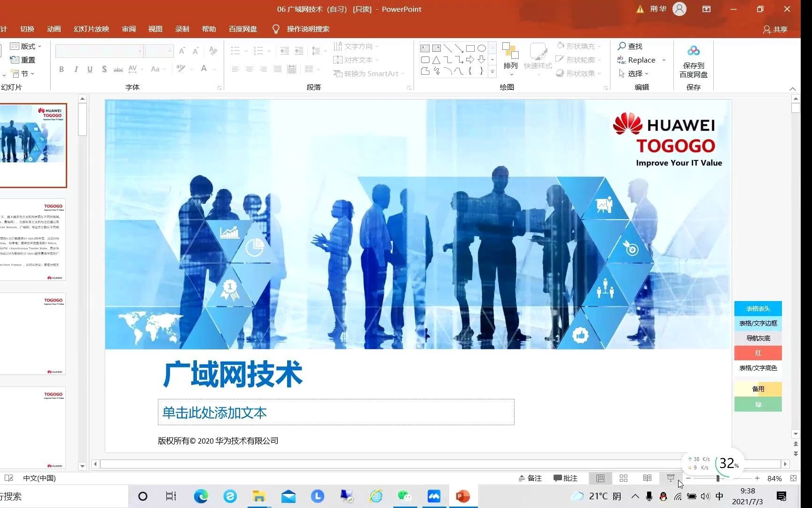The height and width of the screenshot is (508, 812).
Task: Open the font size combo box
Action: click(159, 51)
